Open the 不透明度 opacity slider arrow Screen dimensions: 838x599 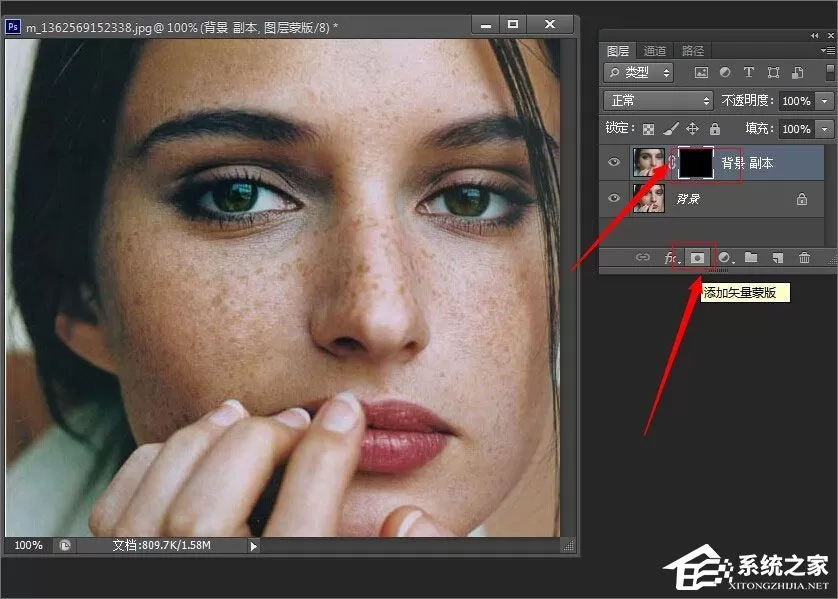(x=825, y=100)
